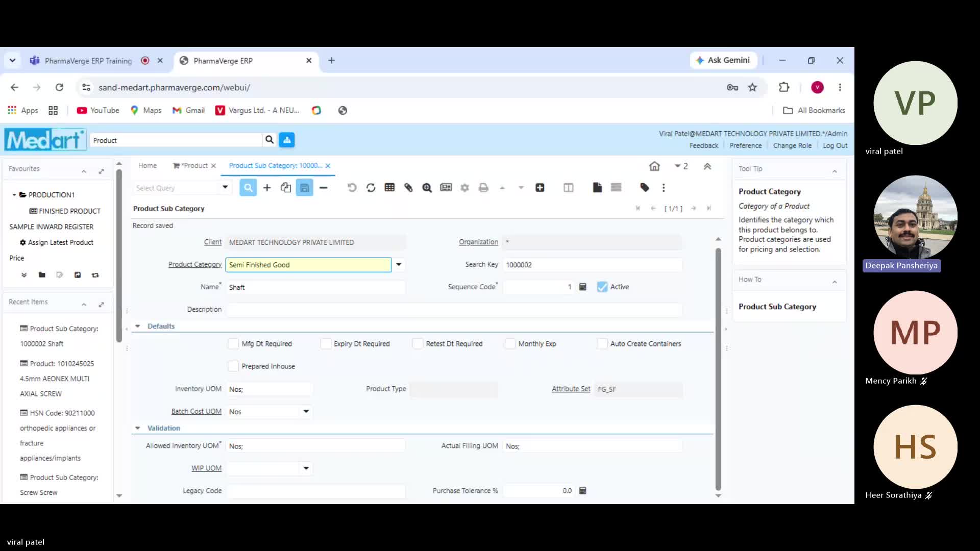Collapse the Tool Tip panel
Viewport: 980px width, 551px height.
(835, 171)
